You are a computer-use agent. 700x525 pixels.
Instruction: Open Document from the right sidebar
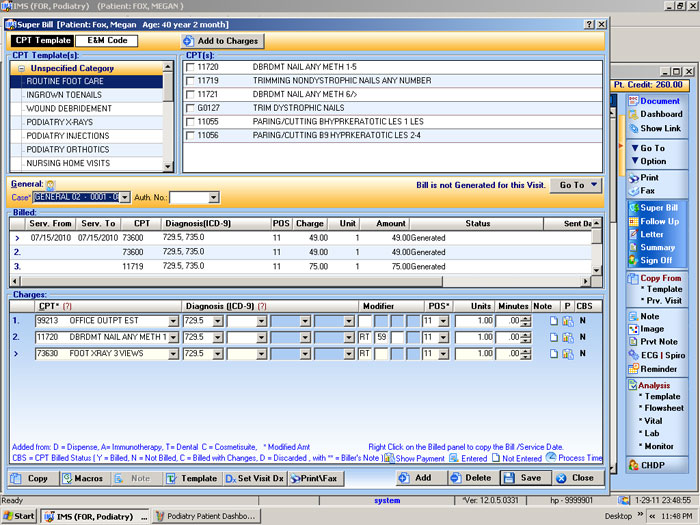pyautogui.click(x=654, y=101)
